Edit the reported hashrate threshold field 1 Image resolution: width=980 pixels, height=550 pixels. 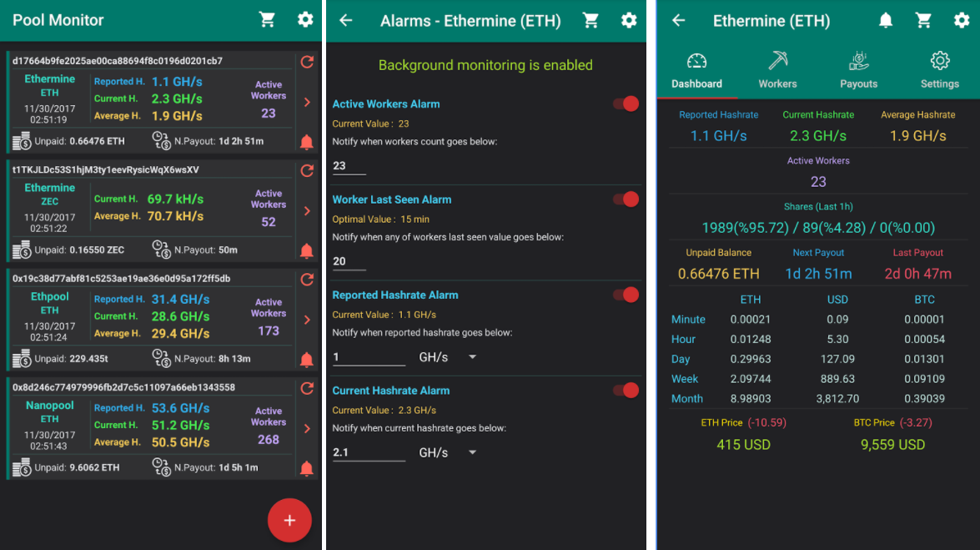pos(369,357)
